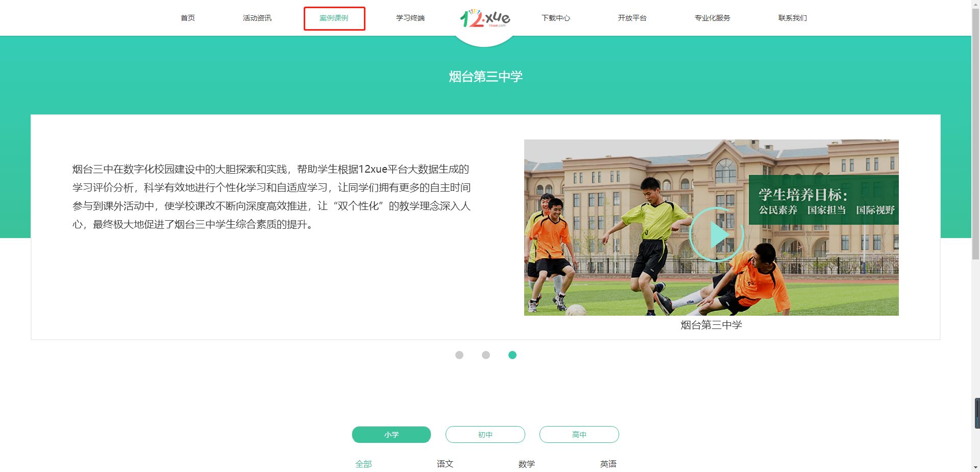
Task: Play the 烟台第三中学 video
Action: click(x=717, y=234)
